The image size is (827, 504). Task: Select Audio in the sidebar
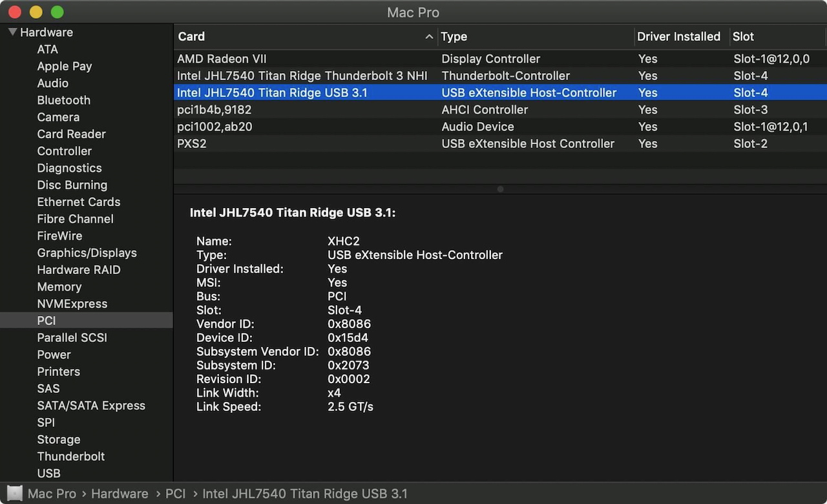52,83
